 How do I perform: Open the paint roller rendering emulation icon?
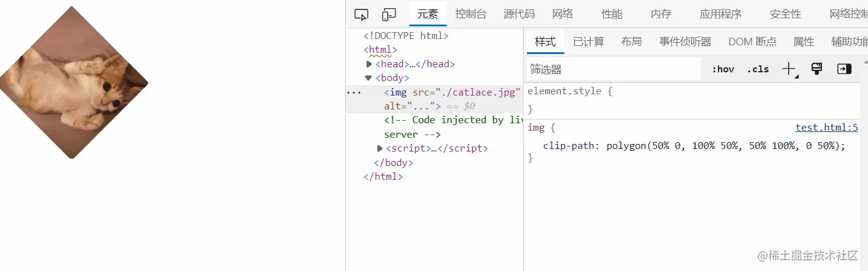817,69
